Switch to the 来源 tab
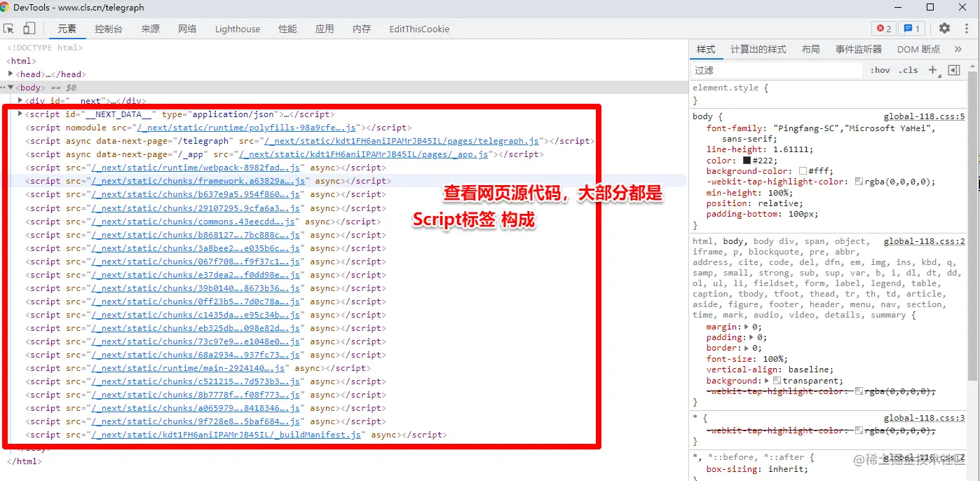 tap(150, 29)
